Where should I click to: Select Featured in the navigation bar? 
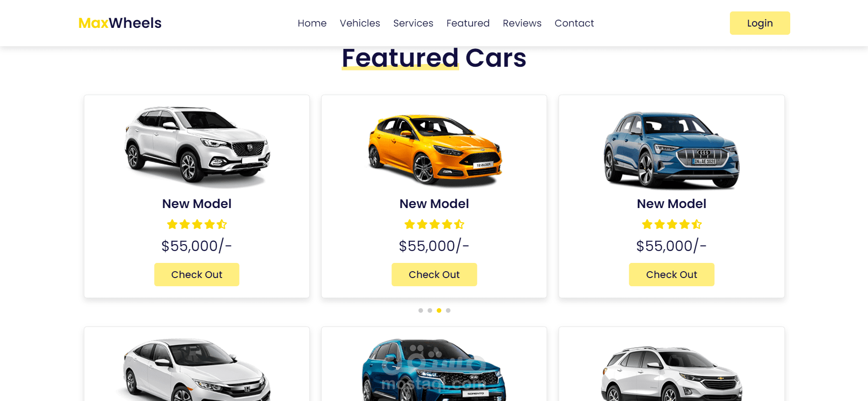tap(468, 23)
